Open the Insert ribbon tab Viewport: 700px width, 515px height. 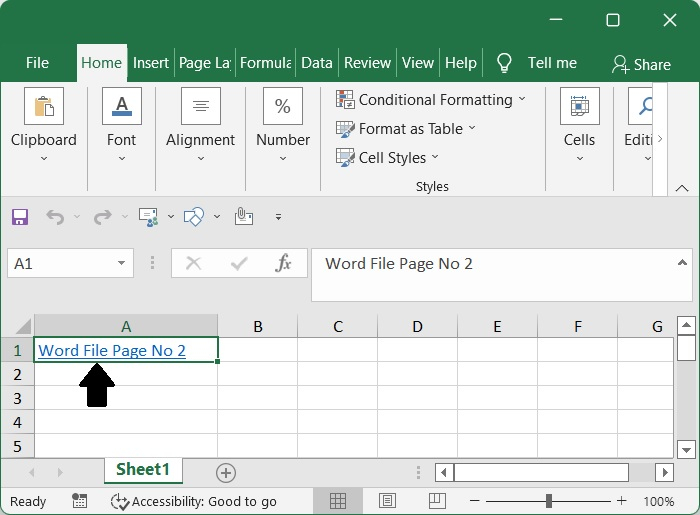click(x=151, y=63)
